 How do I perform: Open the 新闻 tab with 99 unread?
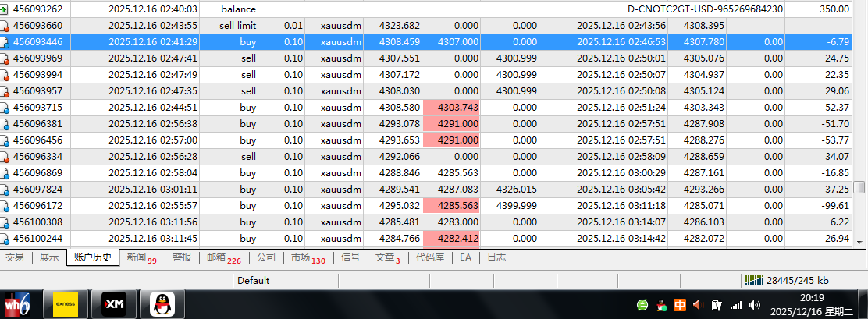pos(141,257)
